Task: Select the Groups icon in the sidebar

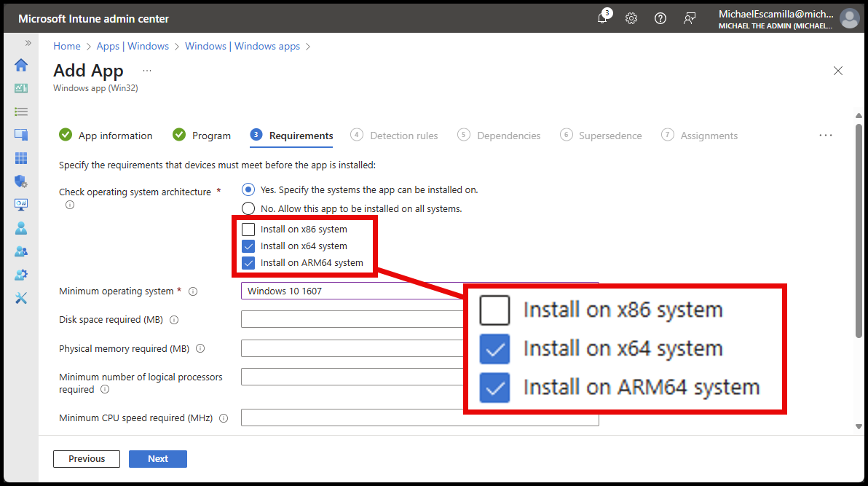Action: 20,251
